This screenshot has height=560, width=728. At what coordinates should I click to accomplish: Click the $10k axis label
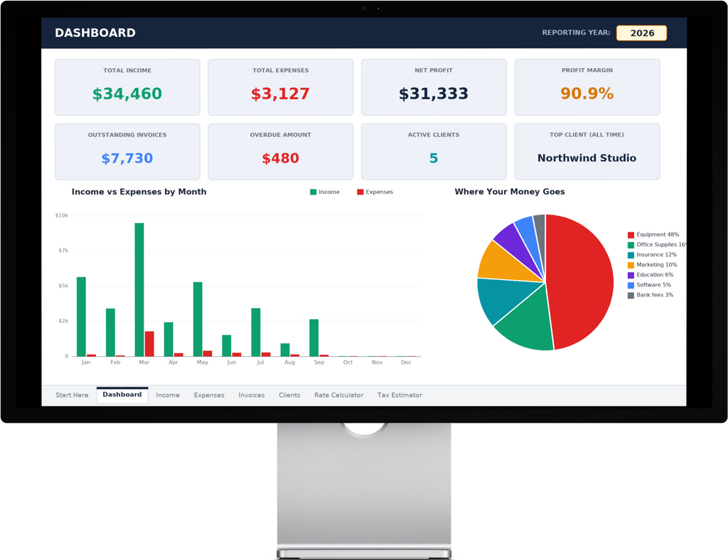point(62,215)
